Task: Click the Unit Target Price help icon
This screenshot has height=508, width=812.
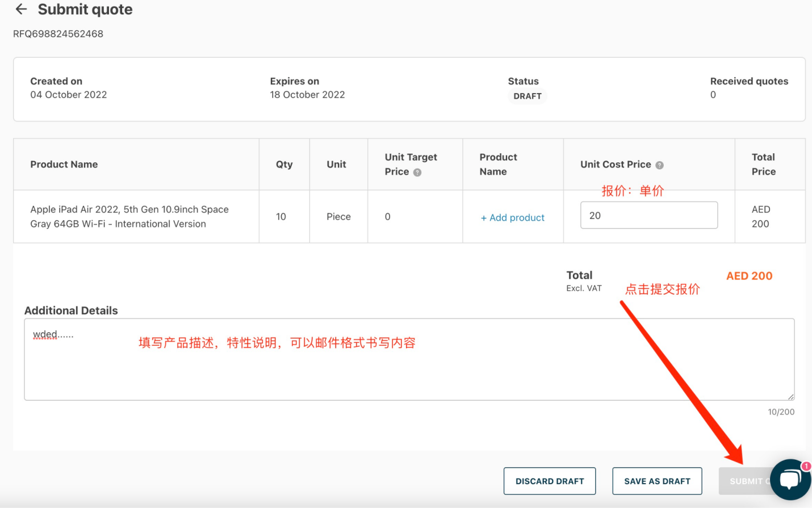Action: pos(417,173)
